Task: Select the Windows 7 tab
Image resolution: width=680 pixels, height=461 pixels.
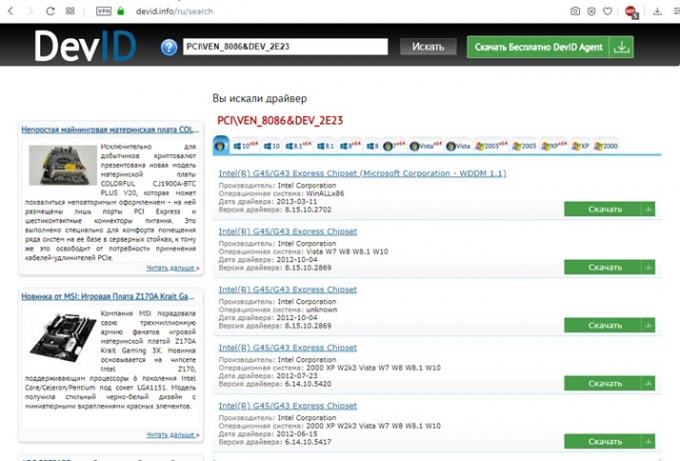Action: click(221, 146)
